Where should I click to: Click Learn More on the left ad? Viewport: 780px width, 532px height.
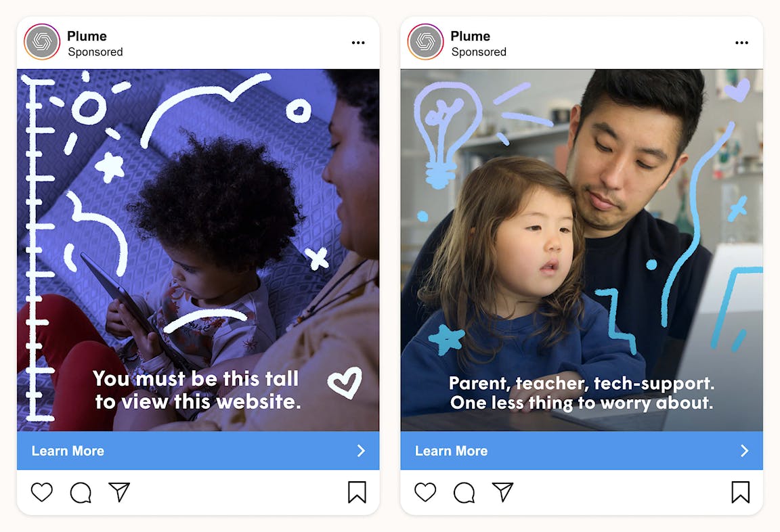click(68, 451)
